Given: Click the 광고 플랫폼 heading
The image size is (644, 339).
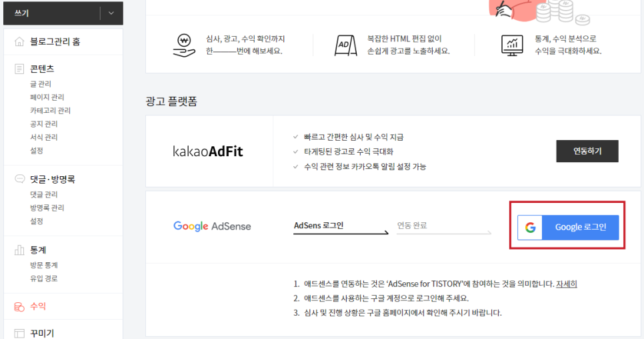Looking at the screenshot, I should pyautogui.click(x=171, y=101).
